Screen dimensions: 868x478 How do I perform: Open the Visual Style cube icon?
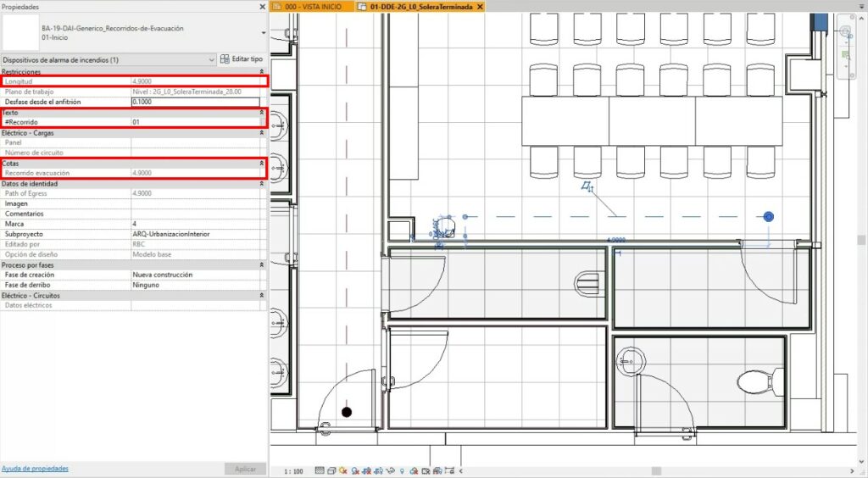(330, 470)
